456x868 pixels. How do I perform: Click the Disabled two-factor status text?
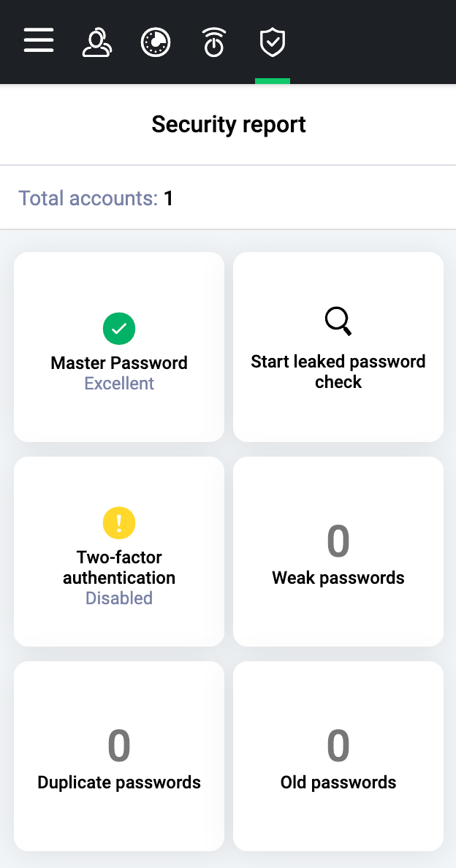[x=119, y=598]
